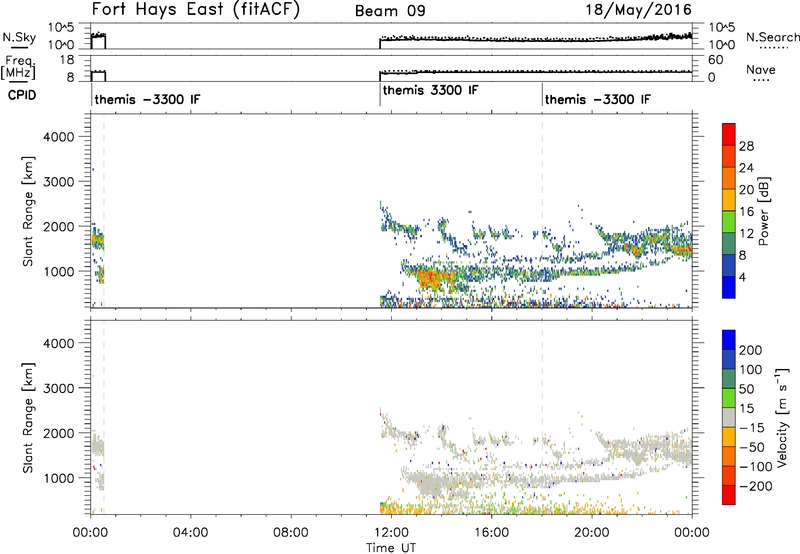Click the date '18/May/2016'
The width and height of the screenshot is (800, 554).
[638, 10]
